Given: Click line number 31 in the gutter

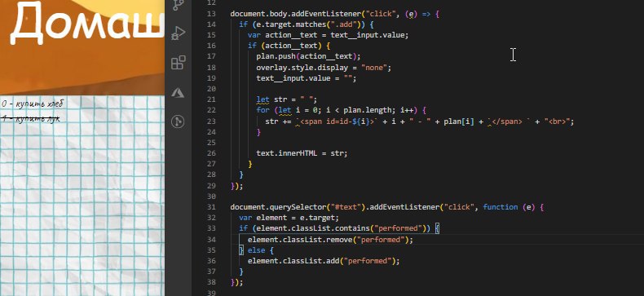Looking at the screenshot, I should point(211,207).
